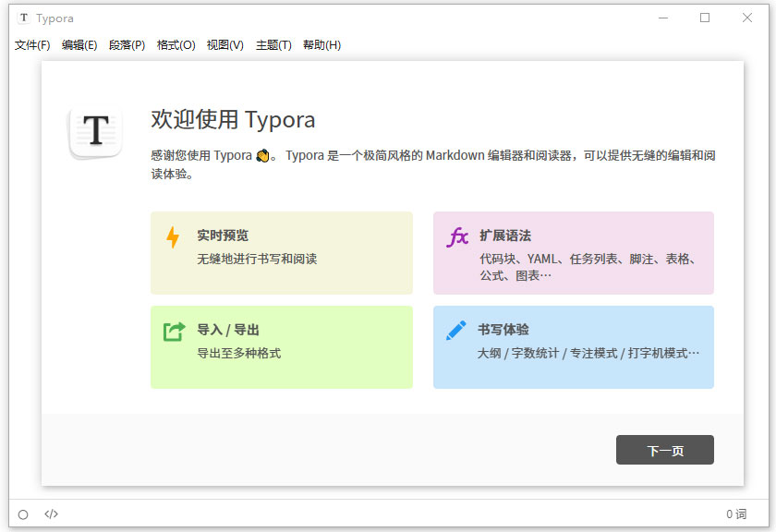Toggle the sidebar circle icon in status bar
This screenshot has height=532, width=776.
(x=24, y=514)
